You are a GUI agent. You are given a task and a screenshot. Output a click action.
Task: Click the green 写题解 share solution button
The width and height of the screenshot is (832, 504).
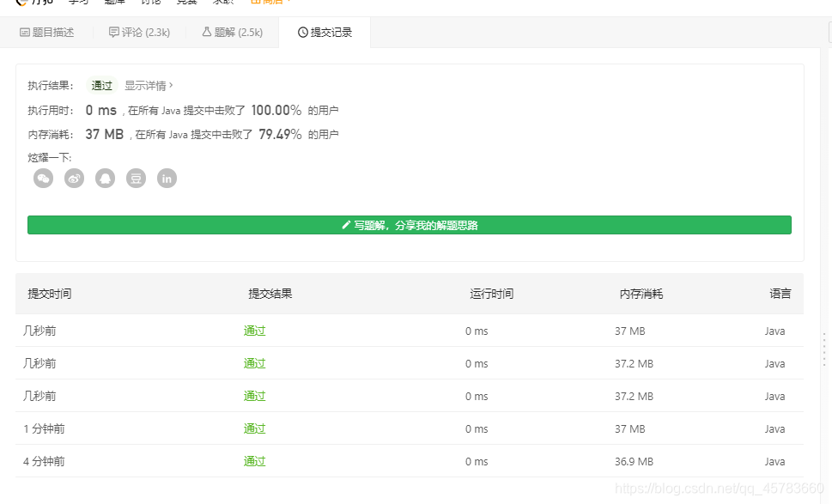pyautogui.click(x=409, y=225)
